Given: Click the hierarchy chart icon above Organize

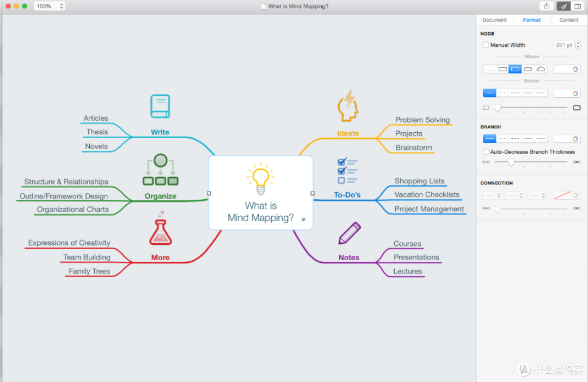Looking at the screenshot, I should [161, 169].
